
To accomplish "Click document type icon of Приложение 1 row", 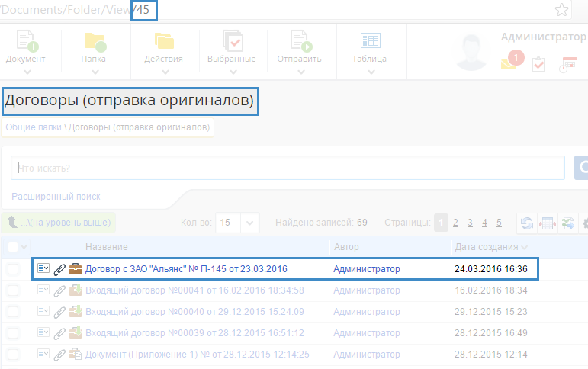I will 76,354.
